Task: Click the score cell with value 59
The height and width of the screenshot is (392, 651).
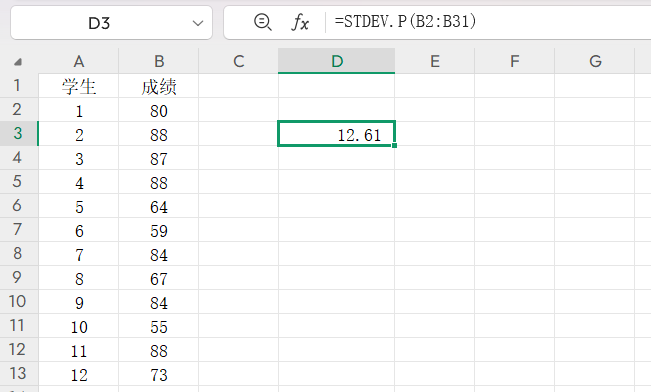Action: pyautogui.click(x=159, y=230)
